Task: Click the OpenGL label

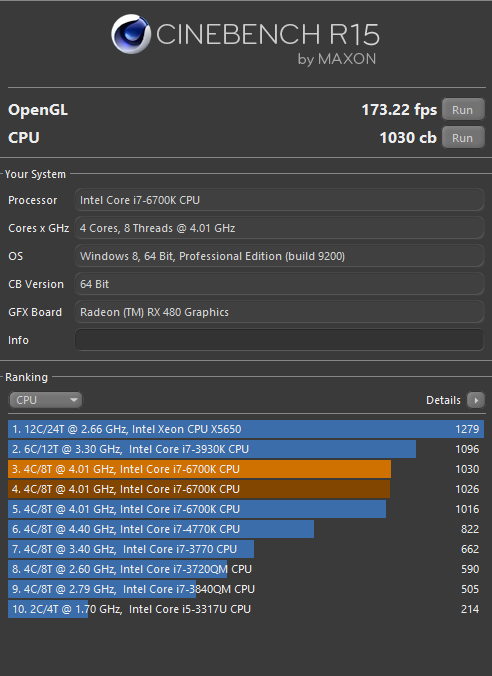Action: (38, 110)
